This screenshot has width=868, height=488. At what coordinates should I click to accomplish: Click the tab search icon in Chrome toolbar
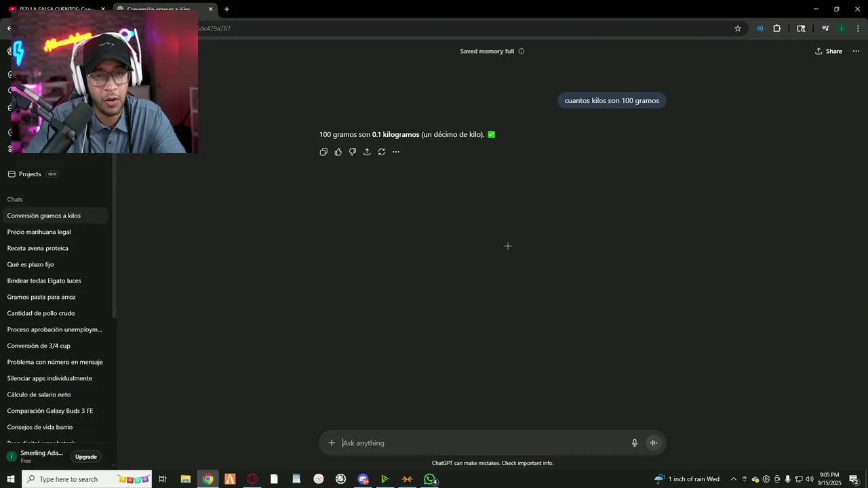[x=801, y=28]
